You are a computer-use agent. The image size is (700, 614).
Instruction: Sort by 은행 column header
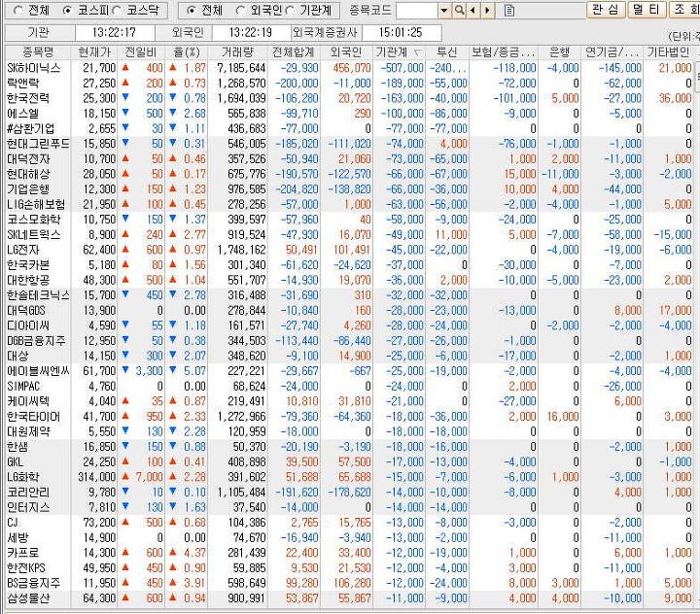pyautogui.click(x=559, y=52)
